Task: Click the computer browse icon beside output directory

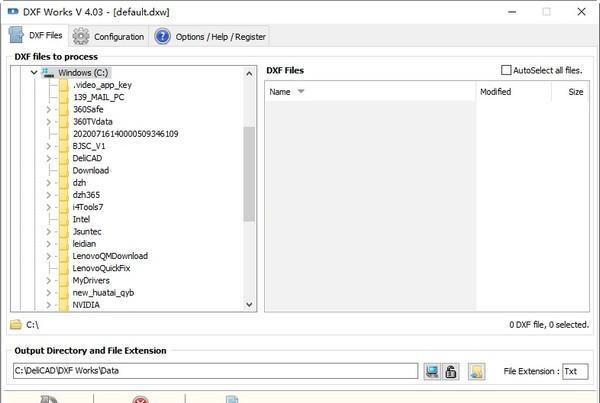Action: 432,371
